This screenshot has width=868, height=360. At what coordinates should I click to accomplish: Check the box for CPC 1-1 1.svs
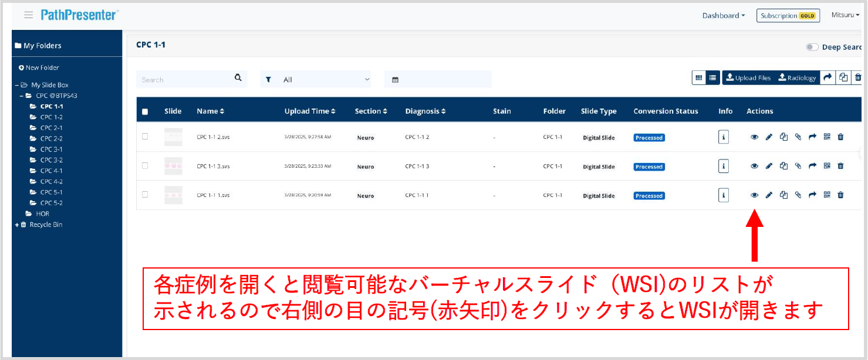pyautogui.click(x=145, y=195)
